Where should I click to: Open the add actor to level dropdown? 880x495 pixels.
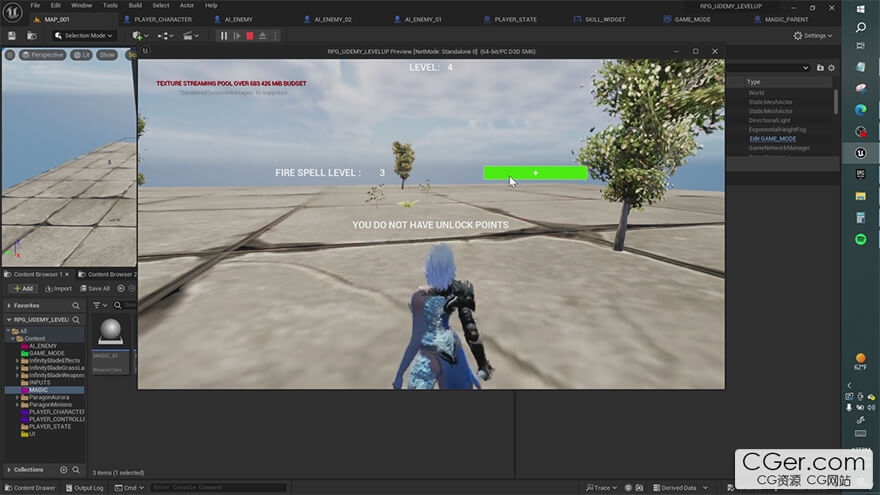pos(140,36)
